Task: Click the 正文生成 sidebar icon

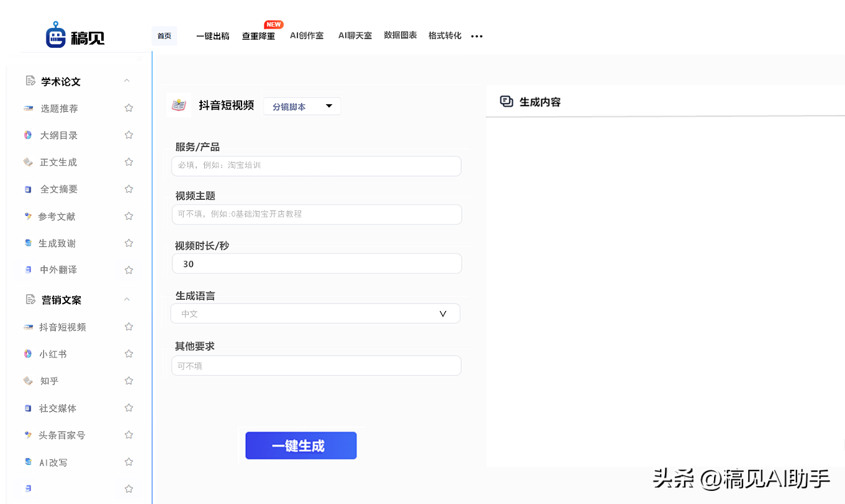Action: 28,162
